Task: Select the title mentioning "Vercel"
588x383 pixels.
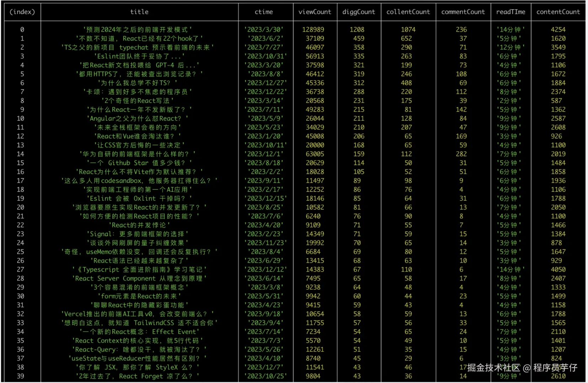Action: click(138, 314)
